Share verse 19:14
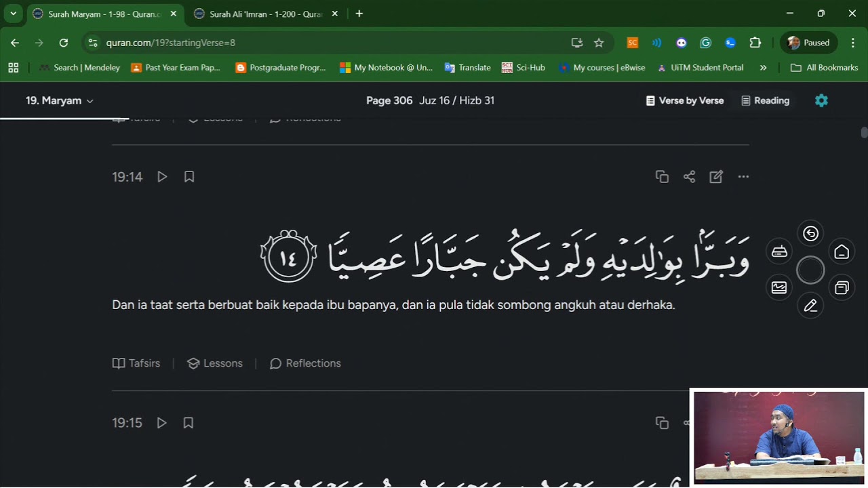 [689, 177]
